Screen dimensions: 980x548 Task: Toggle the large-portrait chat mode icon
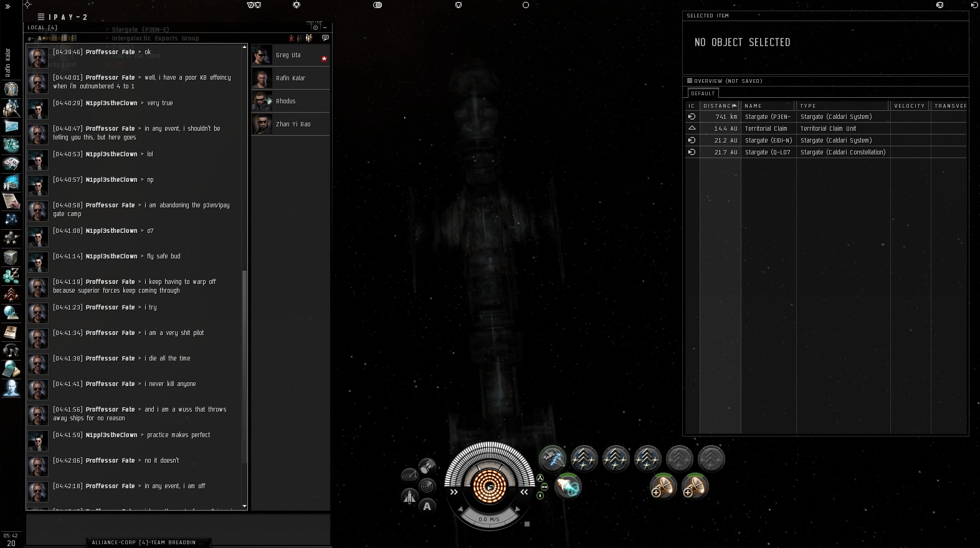pyautogui.click(x=74, y=38)
